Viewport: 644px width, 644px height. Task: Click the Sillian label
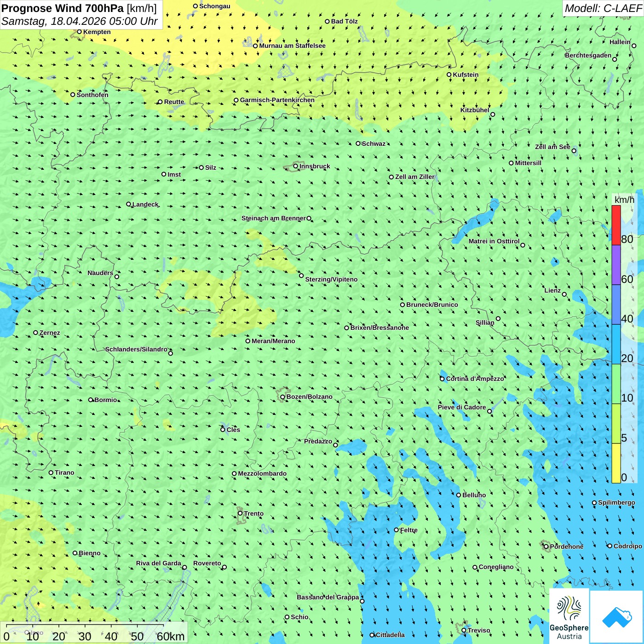pyautogui.click(x=485, y=322)
